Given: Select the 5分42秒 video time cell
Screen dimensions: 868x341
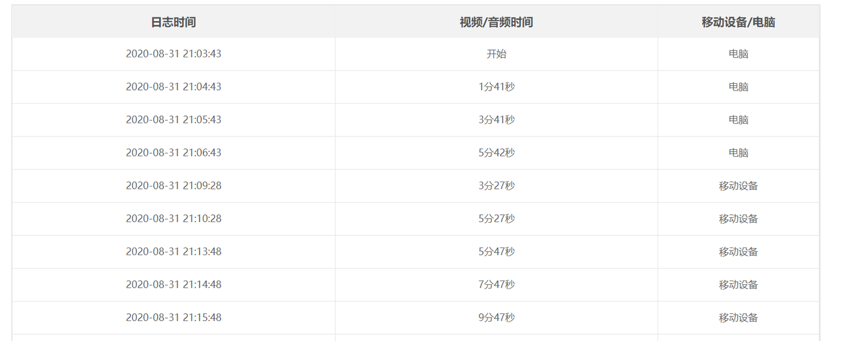Looking at the screenshot, I should click(496, 153).
